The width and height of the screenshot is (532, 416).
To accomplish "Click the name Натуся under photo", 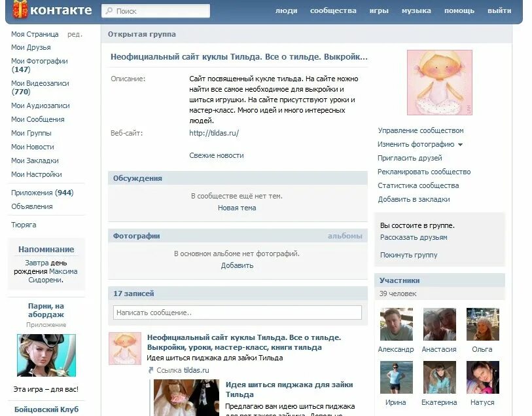I will [482, 402].
